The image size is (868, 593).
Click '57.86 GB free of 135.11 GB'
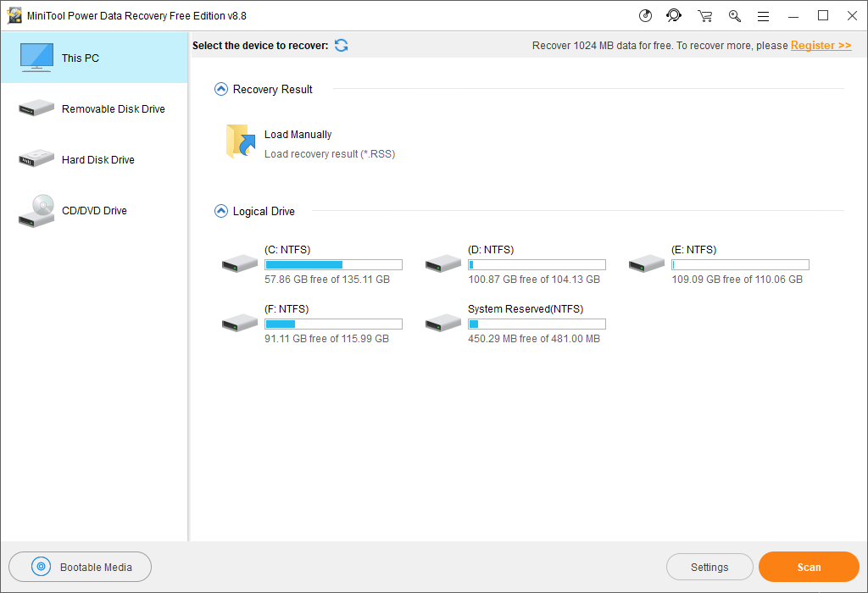pos(327,280)
